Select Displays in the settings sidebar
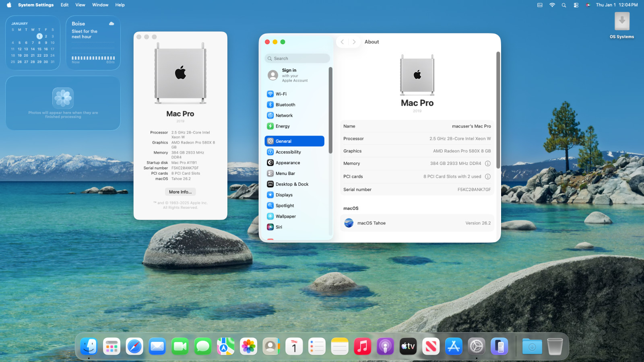 tap(284, 195)
